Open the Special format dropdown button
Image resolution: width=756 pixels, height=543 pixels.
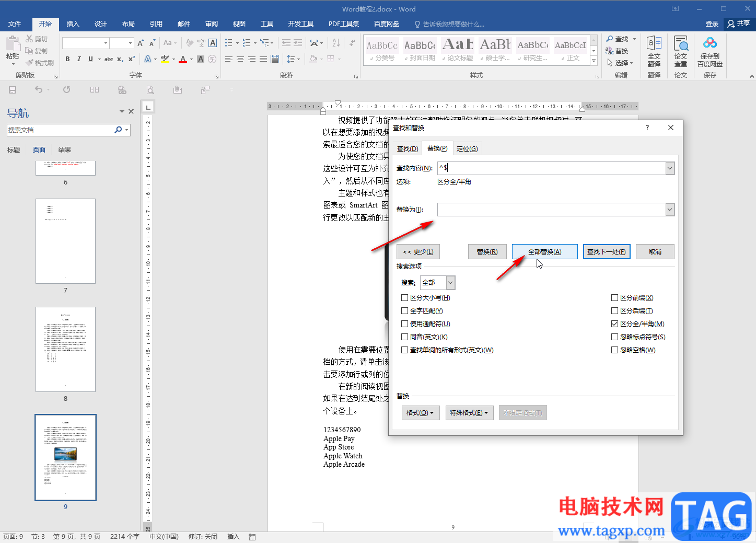[x=469, y=413]
